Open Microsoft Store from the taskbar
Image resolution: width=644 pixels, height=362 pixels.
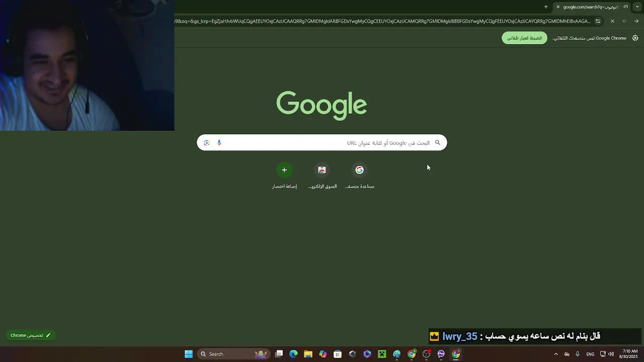(x=338, y=354)
